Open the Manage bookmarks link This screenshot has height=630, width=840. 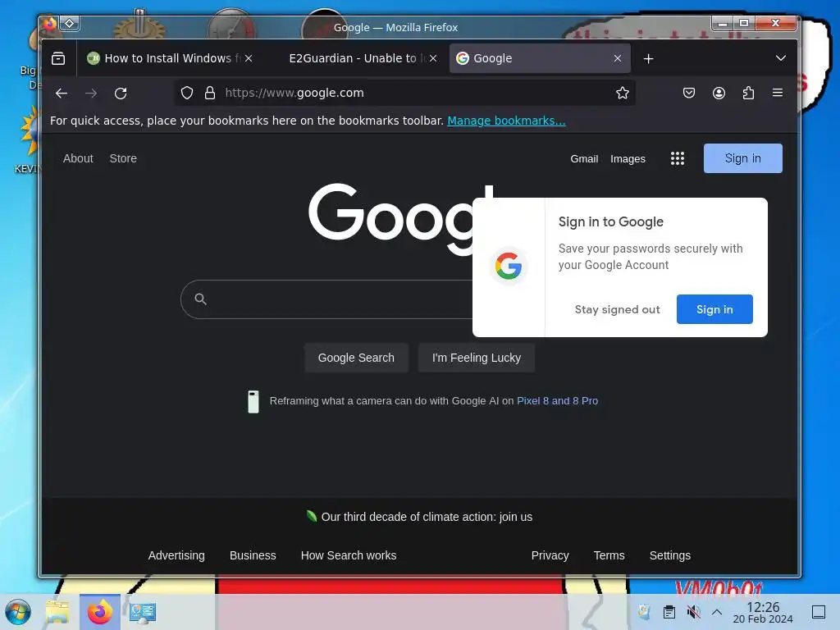tap(506, 121)
